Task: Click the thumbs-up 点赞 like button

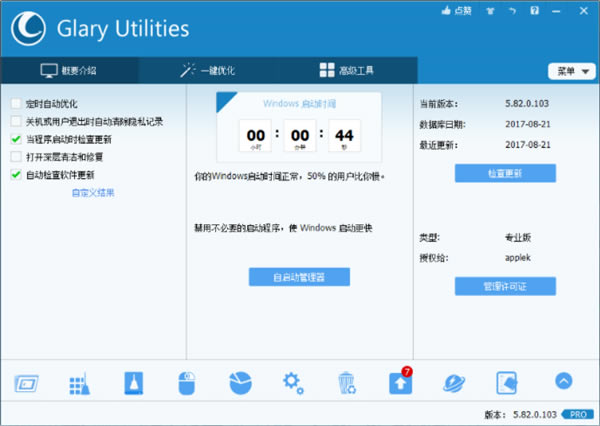Action: coord(457,11)
